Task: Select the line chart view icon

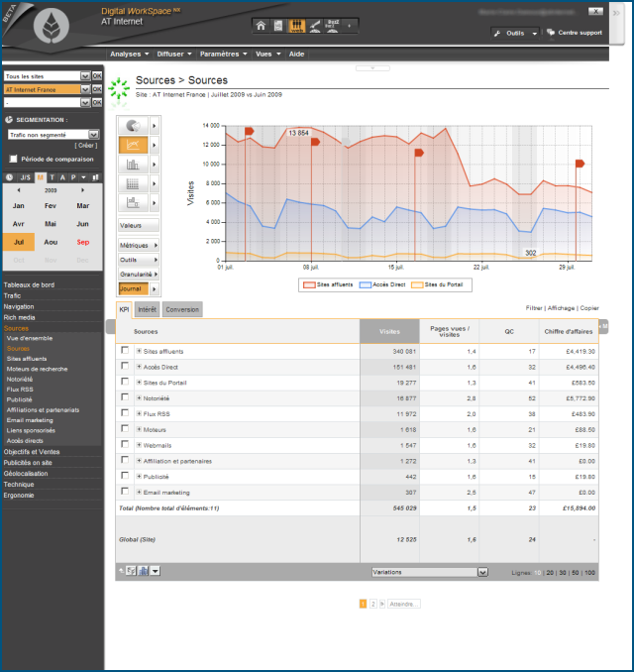Action: (x=133, y=145)
